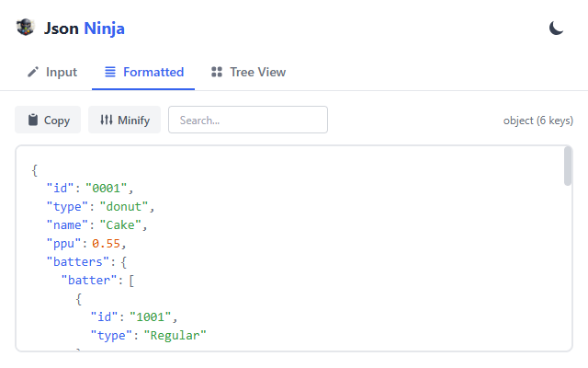
Task: Click the Json Ninja title text
Action: click(85, 29)
